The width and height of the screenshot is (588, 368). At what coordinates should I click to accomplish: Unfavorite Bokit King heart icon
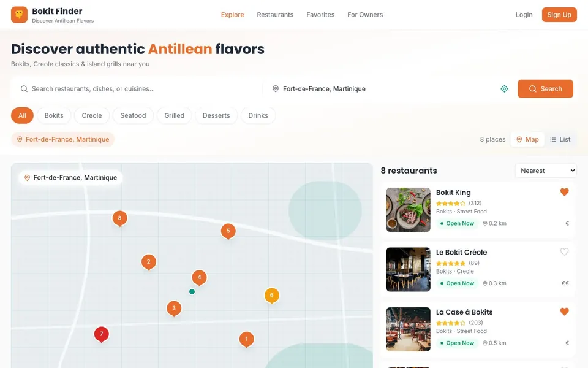click(x=564, y=192)
